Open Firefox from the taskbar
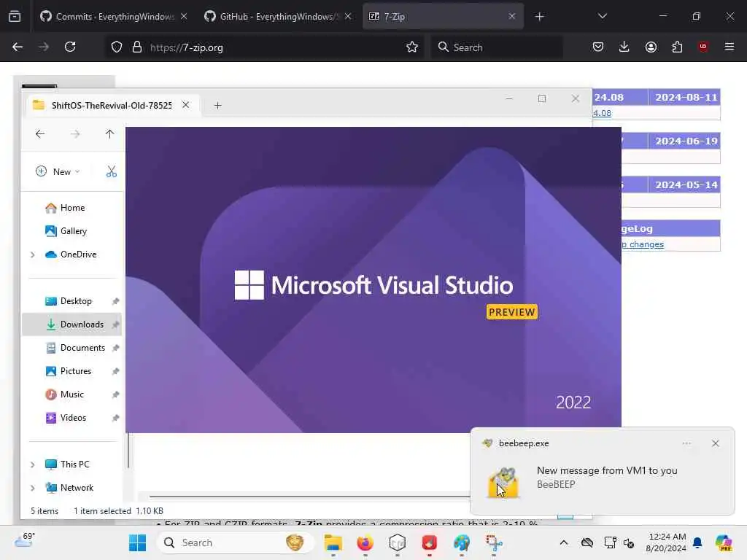The image size is (747, 560). pyautogui.click(x=365, y=542)
